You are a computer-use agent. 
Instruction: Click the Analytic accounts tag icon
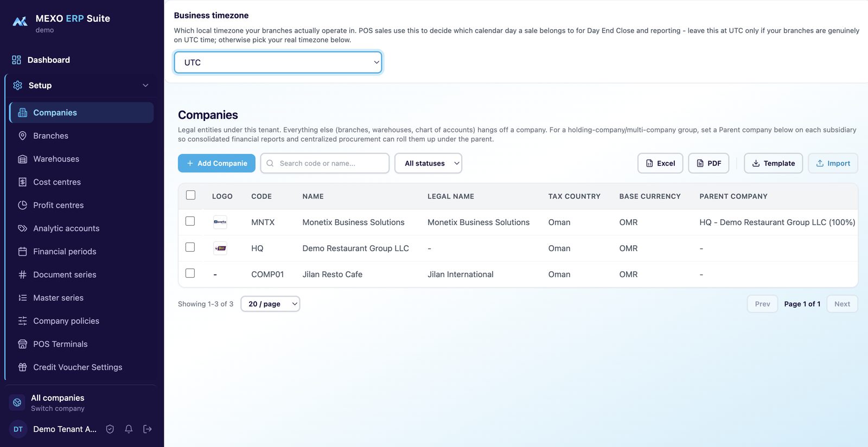(x=22, y=228)
